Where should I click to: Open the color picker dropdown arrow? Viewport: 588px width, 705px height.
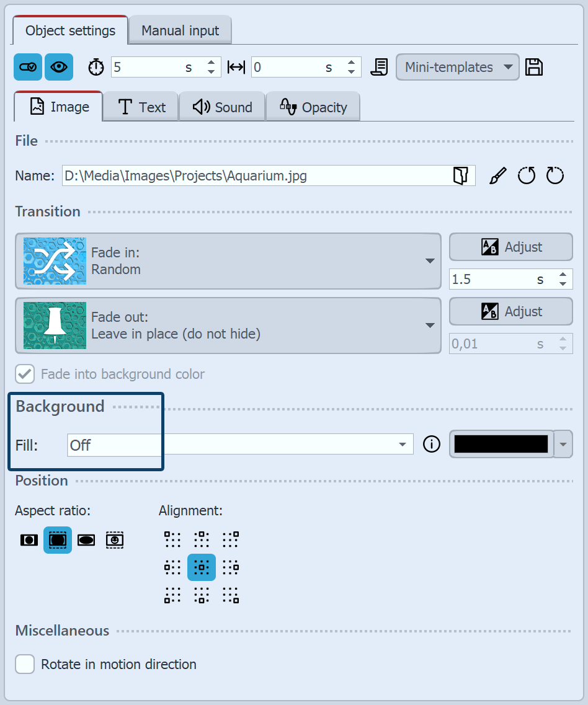563,444
